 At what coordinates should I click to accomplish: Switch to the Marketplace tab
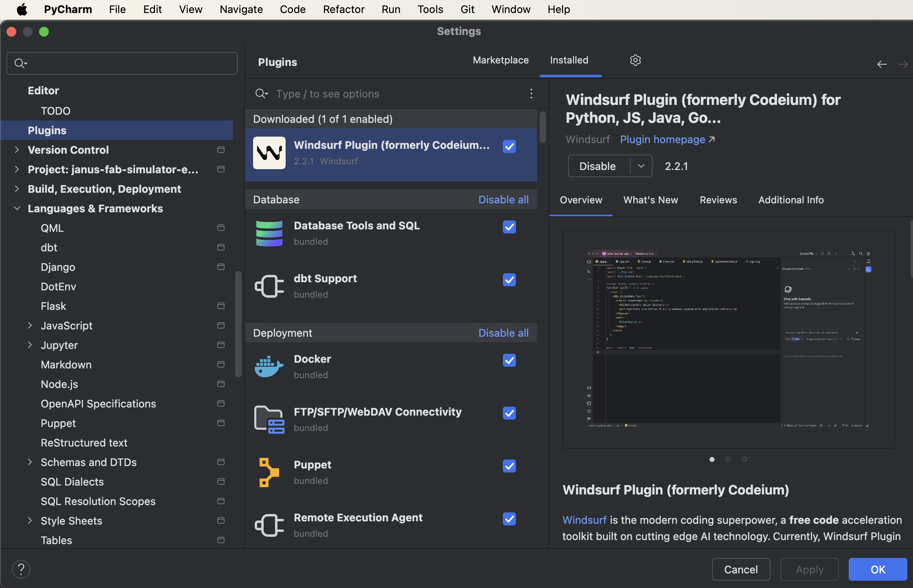pyautogui.click(x=501, y=60)
